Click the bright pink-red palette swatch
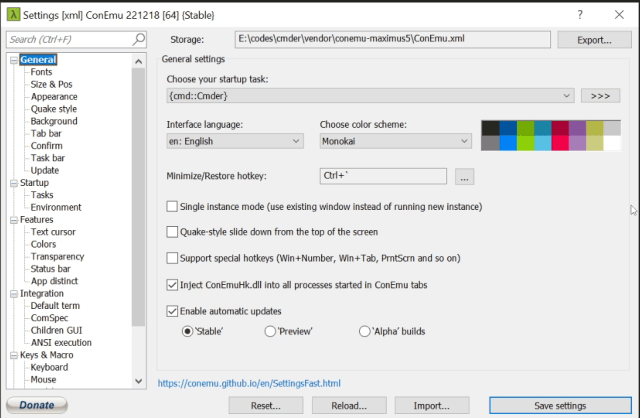This screenshot has width=640, height=418. click(560, 143)
